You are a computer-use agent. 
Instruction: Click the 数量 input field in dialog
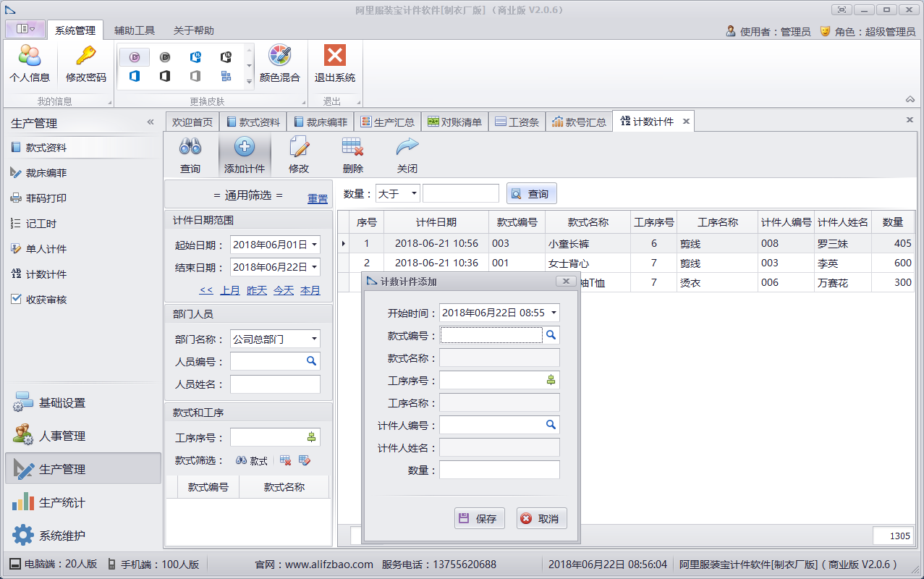click(499, 470)
